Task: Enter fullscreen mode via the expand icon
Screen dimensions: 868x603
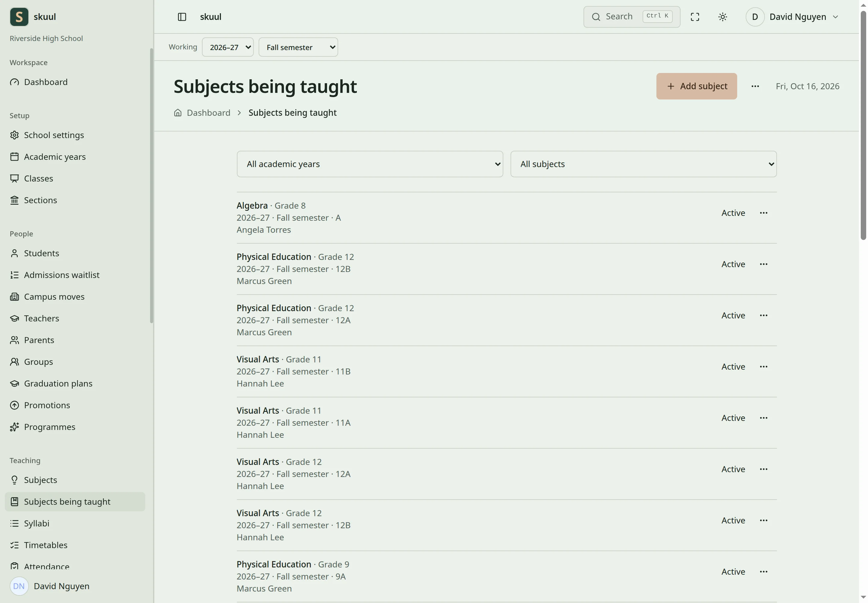Action: click(x=695, y=17)
